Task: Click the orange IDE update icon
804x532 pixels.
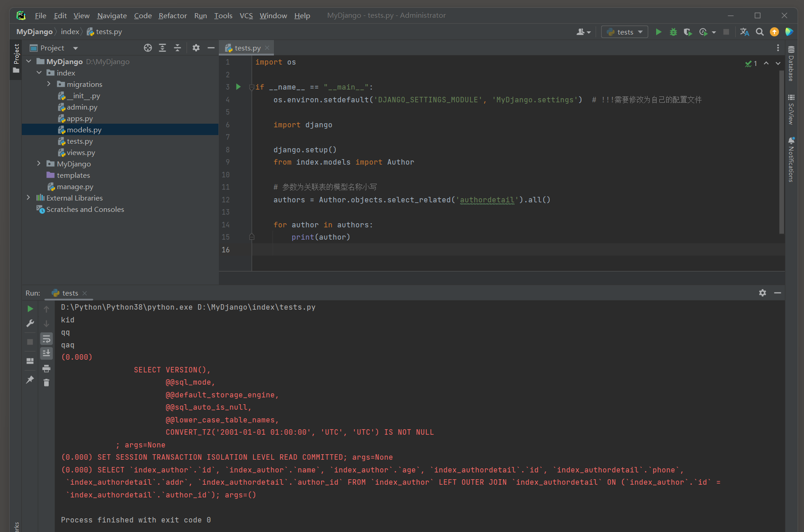Action: tap(774, 32)
